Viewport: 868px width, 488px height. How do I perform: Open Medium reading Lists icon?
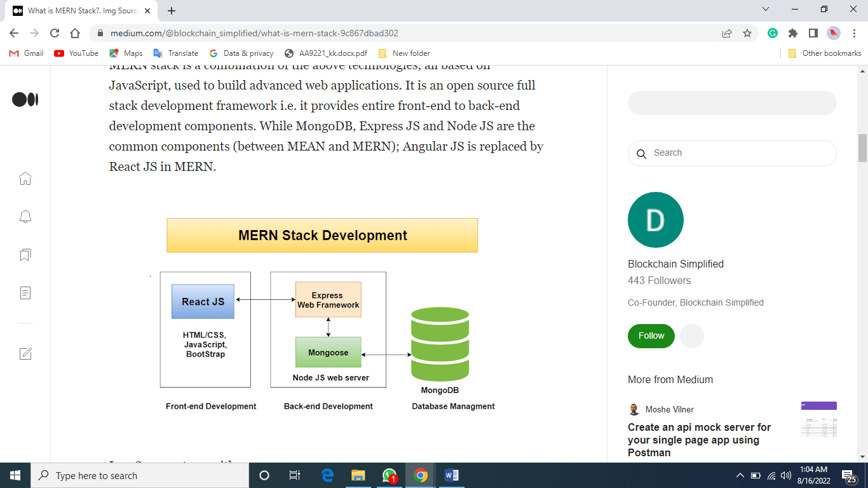click(x=25, y=255)
